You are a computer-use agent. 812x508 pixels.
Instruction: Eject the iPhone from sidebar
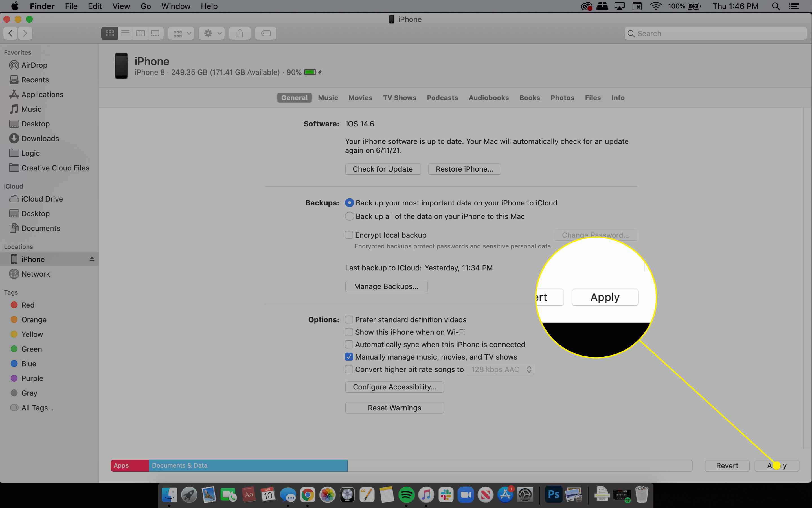pos(92,259)
